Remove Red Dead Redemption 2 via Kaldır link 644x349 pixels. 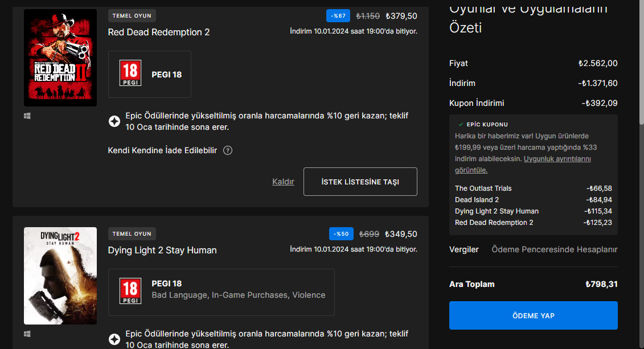click(x=283, y=182)
